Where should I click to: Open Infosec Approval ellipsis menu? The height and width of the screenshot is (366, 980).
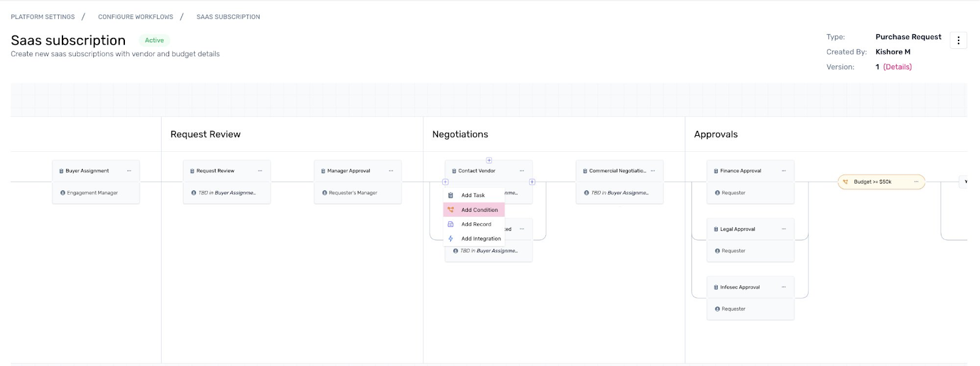[783, 287]
